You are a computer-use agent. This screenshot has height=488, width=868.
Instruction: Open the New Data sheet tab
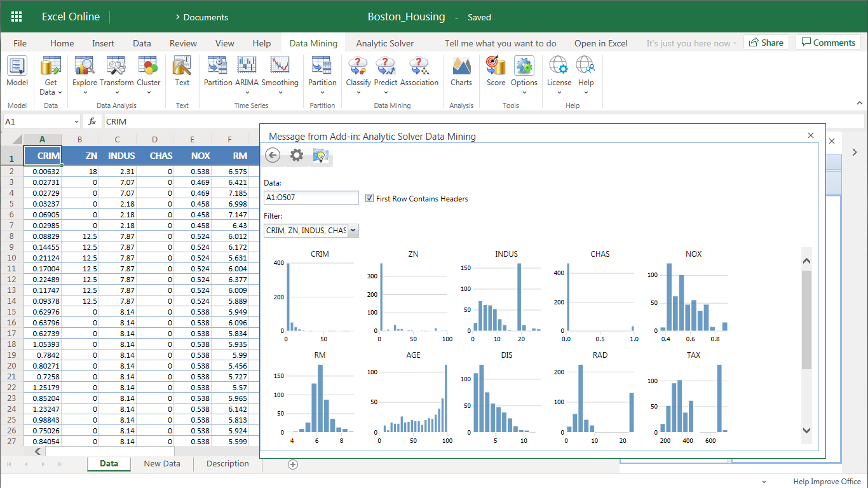pos(162,464)
